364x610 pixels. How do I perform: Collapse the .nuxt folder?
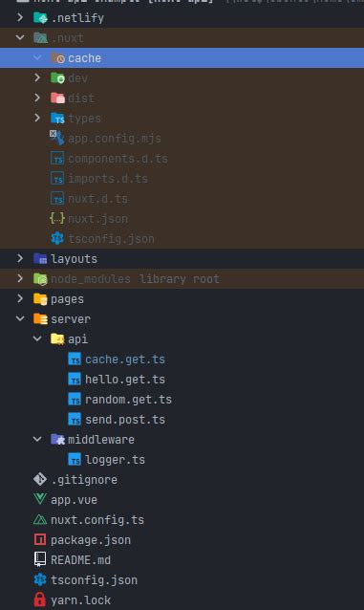[x=20, y=37]
